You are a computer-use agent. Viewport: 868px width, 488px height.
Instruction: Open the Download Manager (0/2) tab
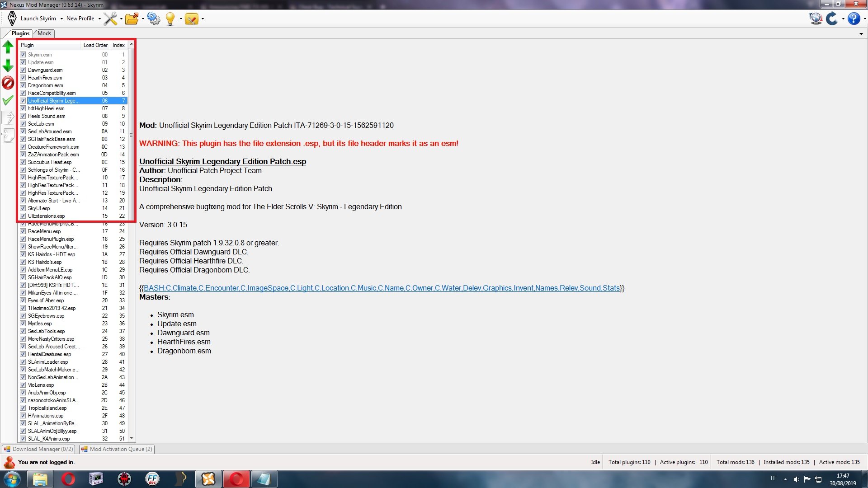pyautogui.click(x=38, y=449)
